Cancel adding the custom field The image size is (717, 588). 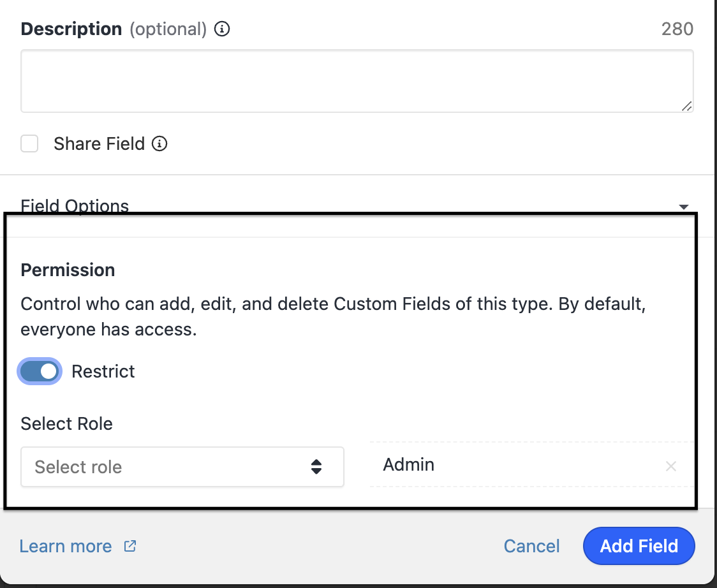[x=531, y=547]
